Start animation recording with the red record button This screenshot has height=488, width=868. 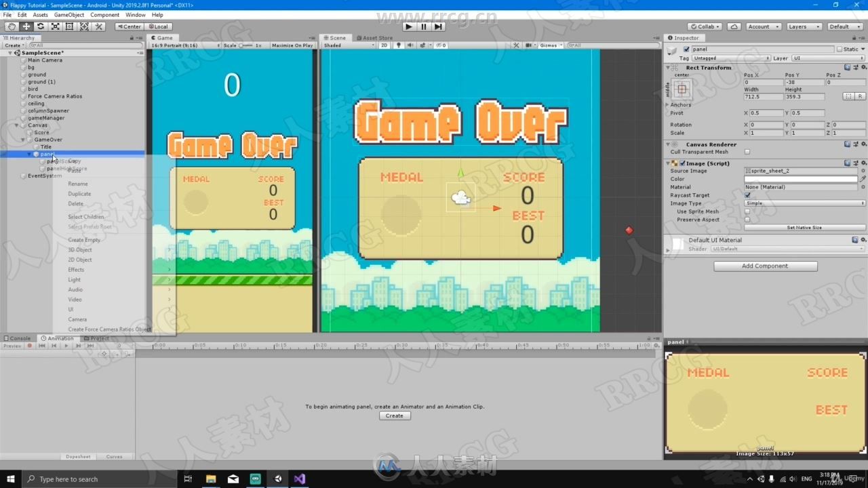[x=29, y=346]
